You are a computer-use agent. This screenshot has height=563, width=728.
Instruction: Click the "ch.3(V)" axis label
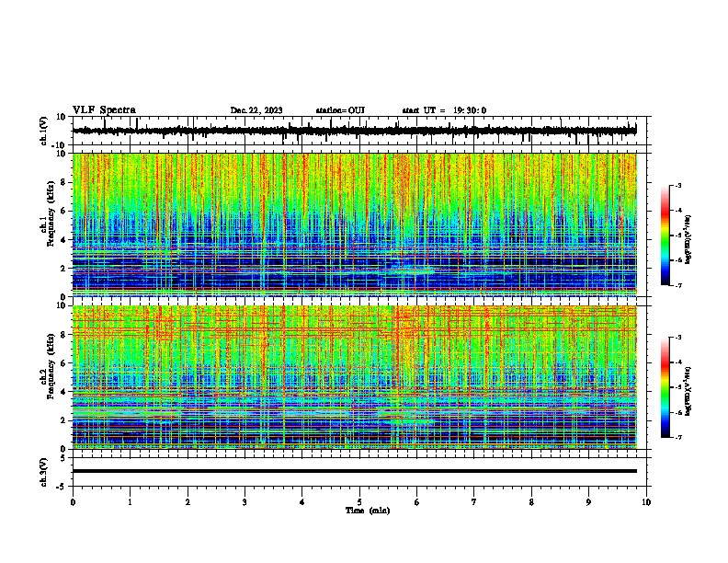pos(43,472)
